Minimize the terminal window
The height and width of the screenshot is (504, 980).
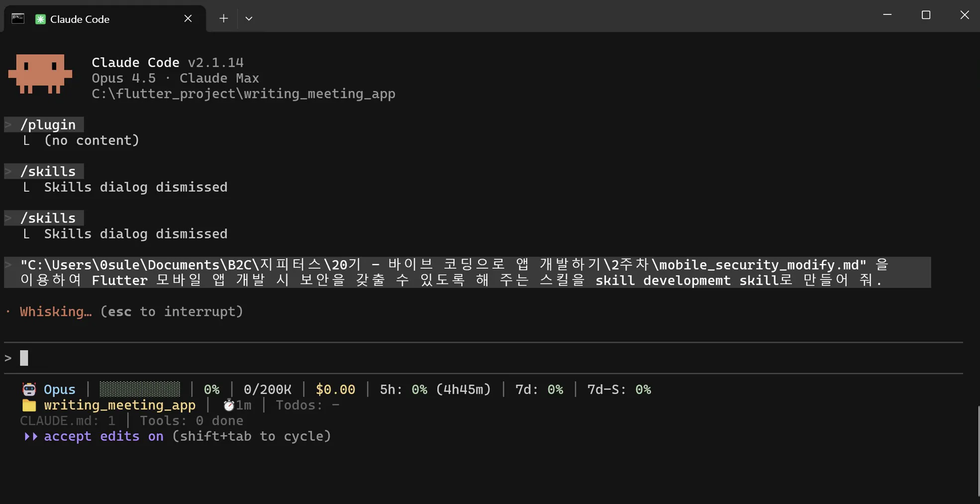tap(887, 15)
